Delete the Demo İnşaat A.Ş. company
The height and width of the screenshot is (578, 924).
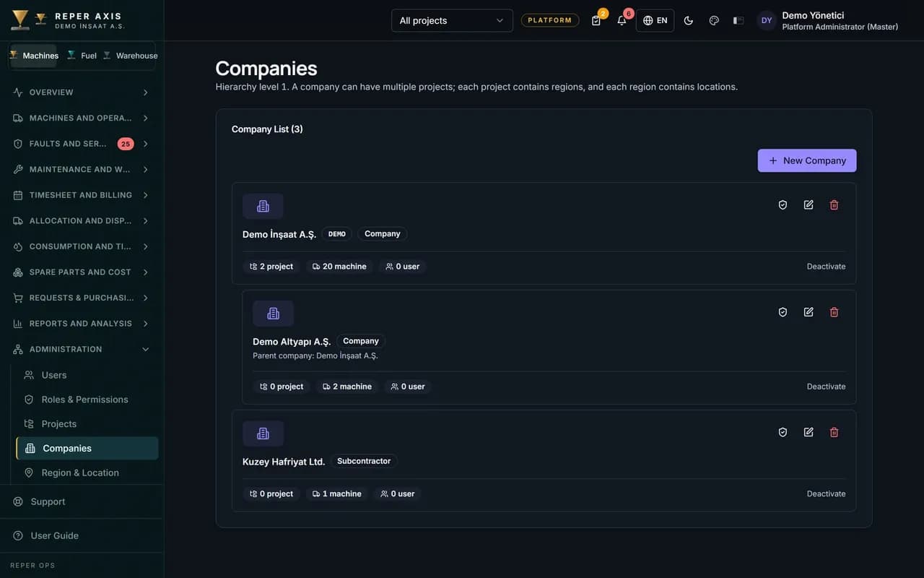tap(834, 205)
